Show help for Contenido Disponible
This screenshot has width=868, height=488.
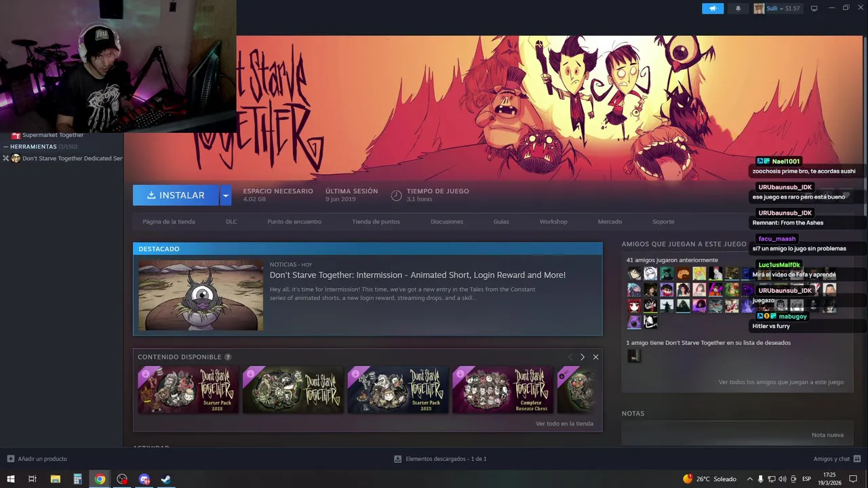pos(228,357)
